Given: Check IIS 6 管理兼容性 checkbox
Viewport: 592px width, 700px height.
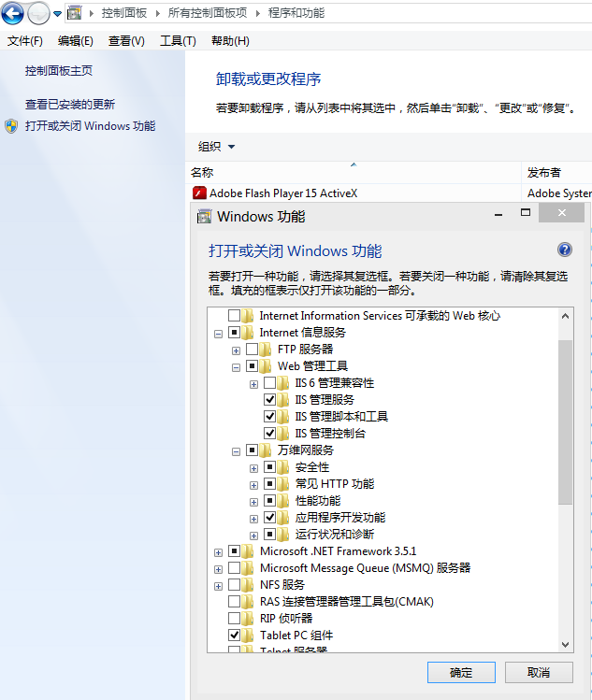Looking at the screenshot, I should [269, 382].
